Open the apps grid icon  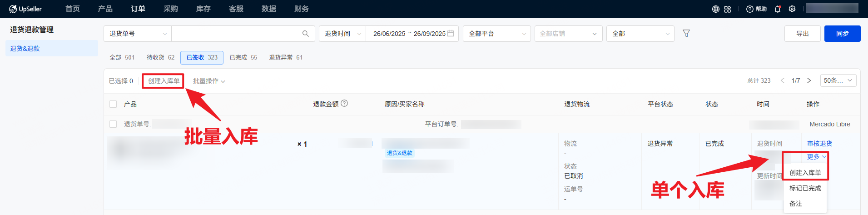point(727,9)
